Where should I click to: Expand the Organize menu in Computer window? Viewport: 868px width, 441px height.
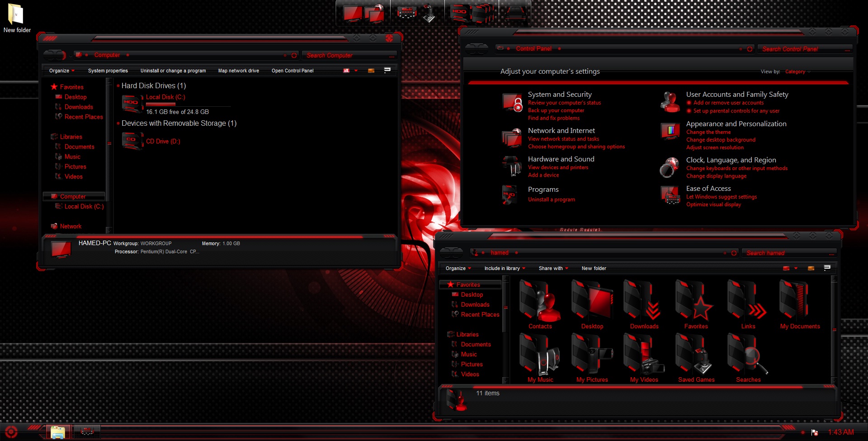click(61, 71)
